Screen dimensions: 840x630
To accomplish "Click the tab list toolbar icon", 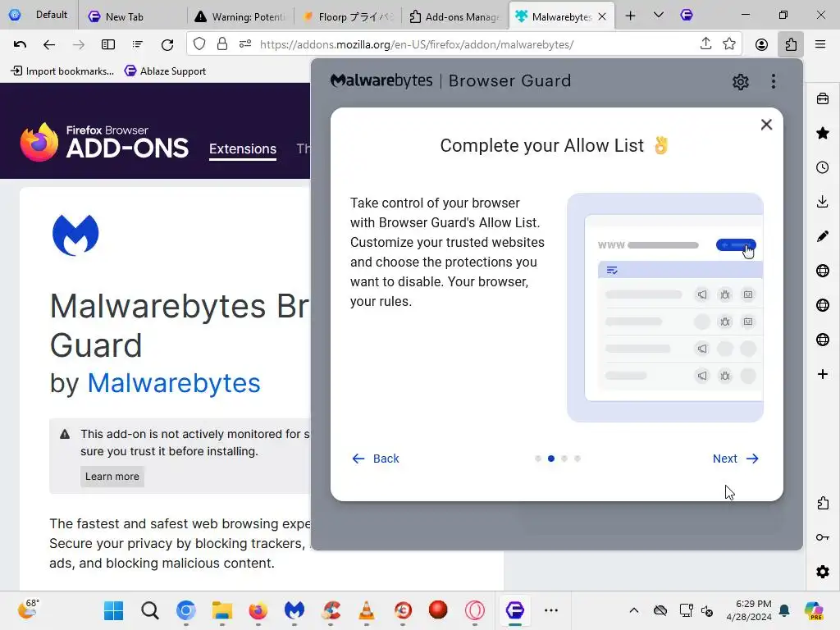I will (x=138, y=44).
